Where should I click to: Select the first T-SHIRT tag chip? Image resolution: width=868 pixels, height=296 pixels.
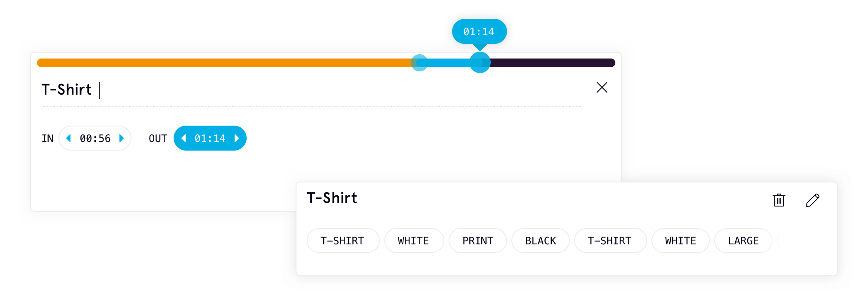pos(343,240)
